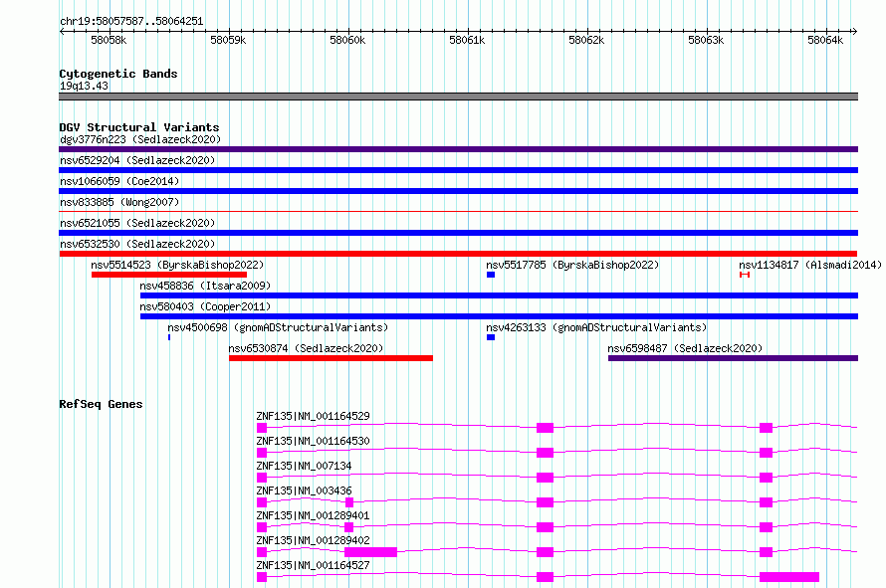Viewport: 886px width, 588px height.
Task: Click the small blue nsv5517785 variant marker
Action: [x=491, y=275]
